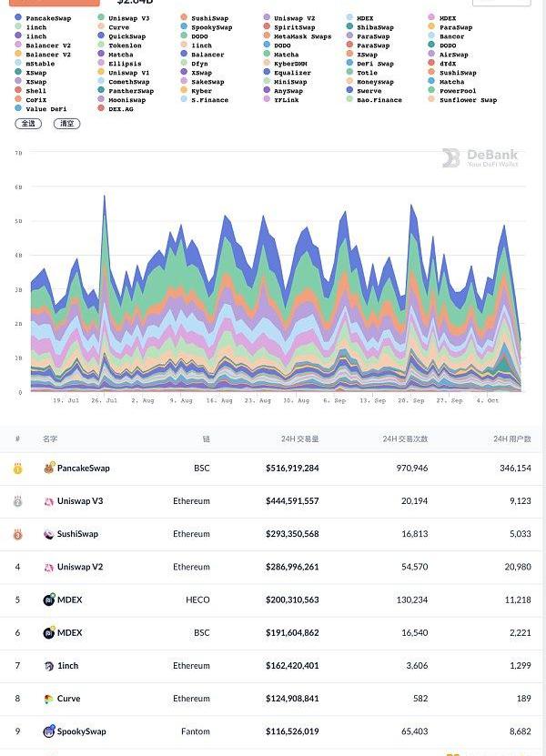Image resolution: width=546 pixels, height=756 pixels.
Task: Click the SpookySwap ghost icon in row 9
Action: click(x=49, y=731)
